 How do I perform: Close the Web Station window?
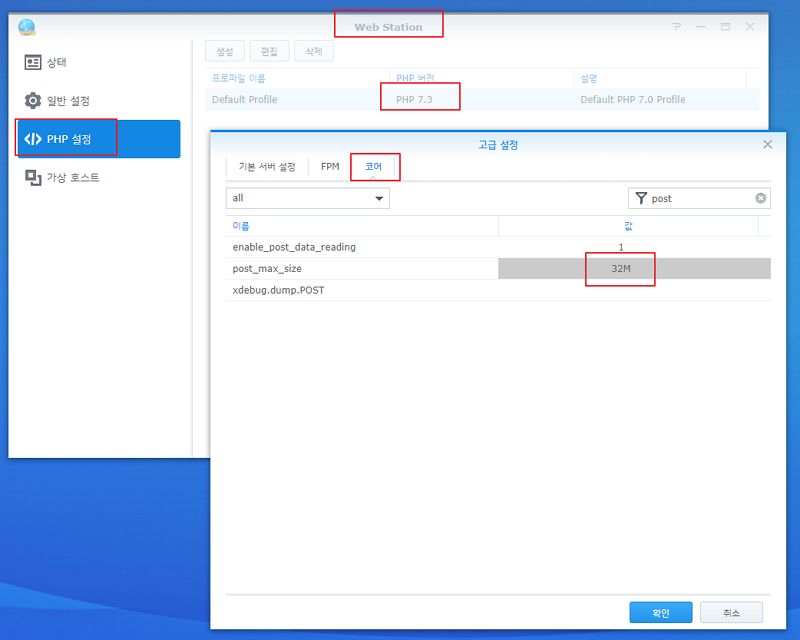(x=749, y=27)
